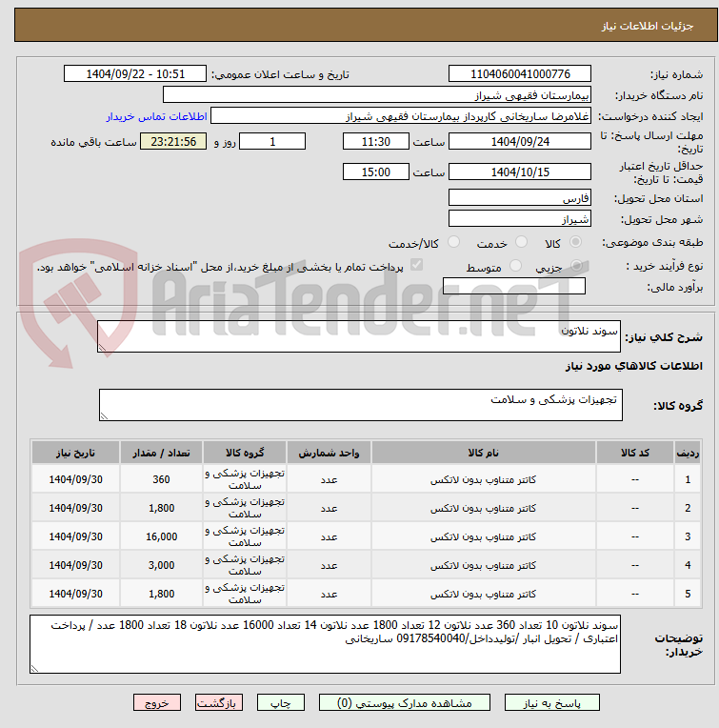
Task: Click the resize handle of گروه کالا textarea
Action: coord(104,416)
